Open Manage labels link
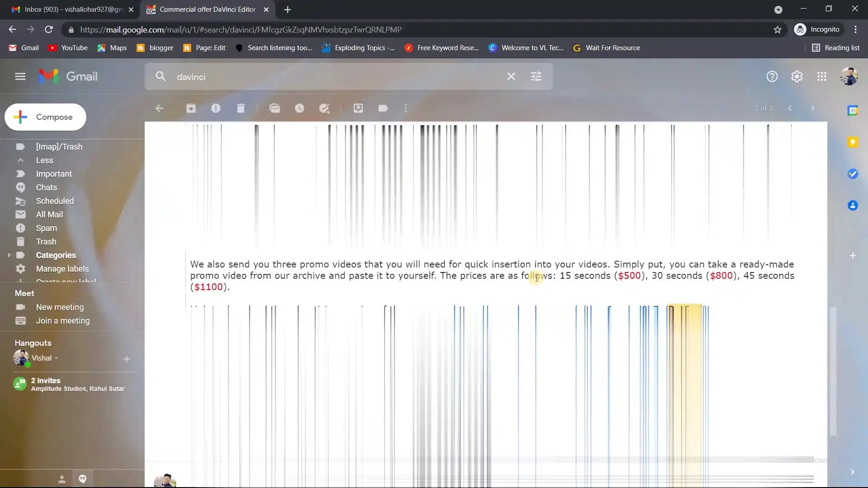868x488 pixels. coord(62,269)
